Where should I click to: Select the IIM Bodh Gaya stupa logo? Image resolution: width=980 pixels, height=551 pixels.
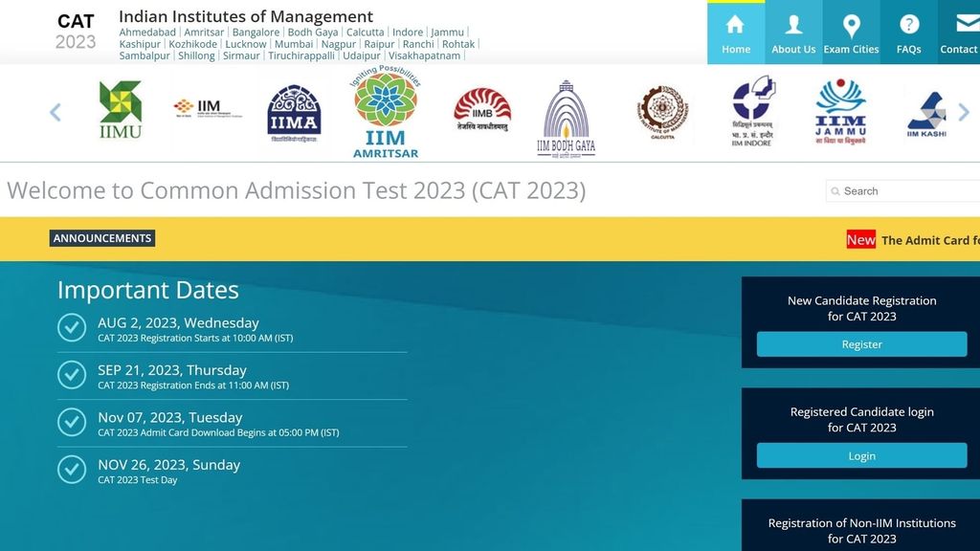tap(566, 118)
